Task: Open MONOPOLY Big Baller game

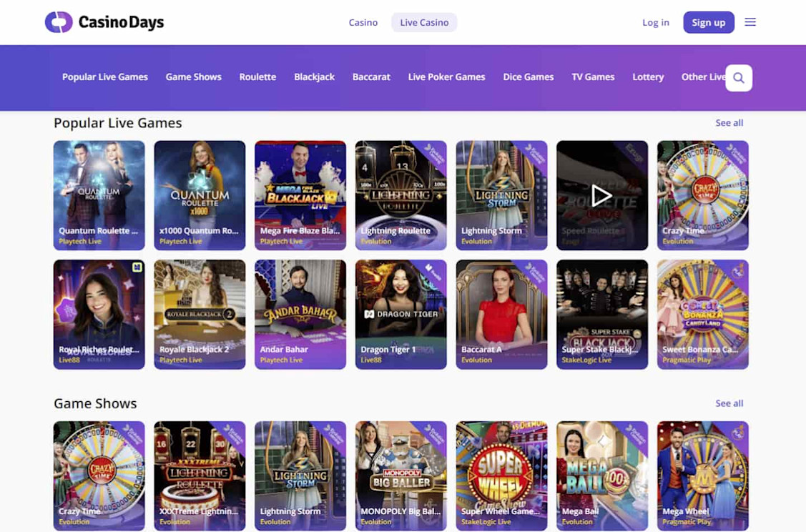Action: pyautogui.click(x=401, y=476)
